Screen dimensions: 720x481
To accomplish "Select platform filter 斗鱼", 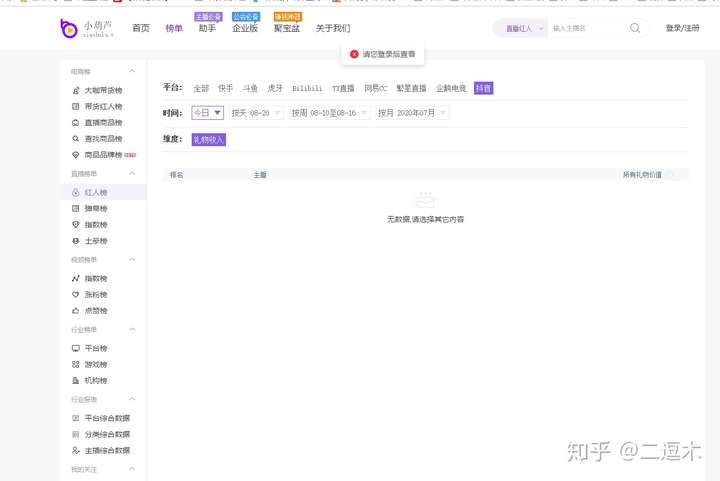I will 250,88.
